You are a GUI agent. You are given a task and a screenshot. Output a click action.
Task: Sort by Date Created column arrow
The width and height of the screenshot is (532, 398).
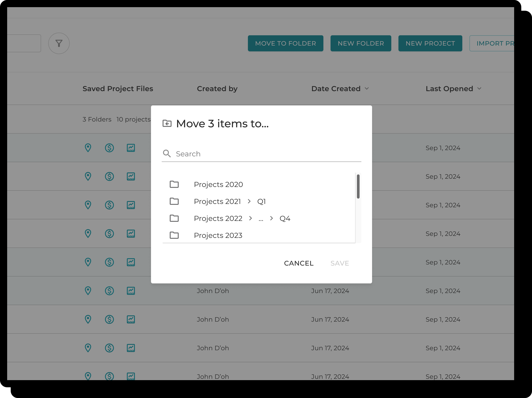coord(367,88)
